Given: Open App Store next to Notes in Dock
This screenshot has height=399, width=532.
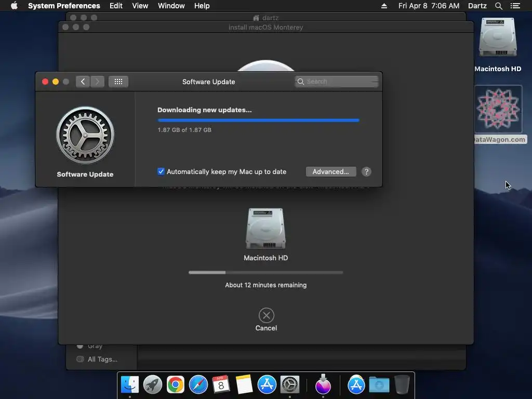Looking at the screenshot, I should [267, 385].
